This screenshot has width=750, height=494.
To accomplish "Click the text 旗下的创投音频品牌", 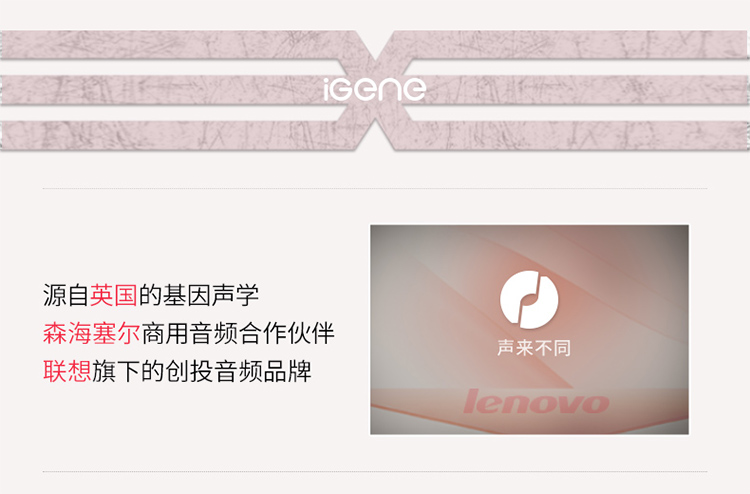I will [201, 371].
